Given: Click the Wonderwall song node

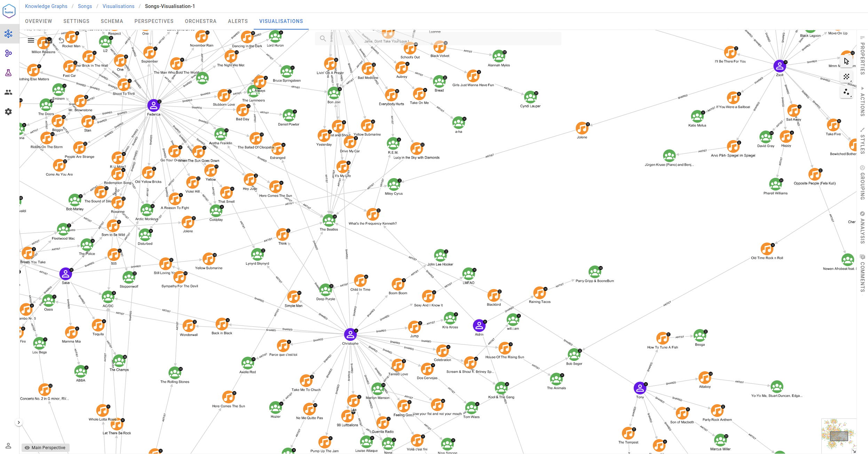Looking at the screenshot, I should [189, 326].
